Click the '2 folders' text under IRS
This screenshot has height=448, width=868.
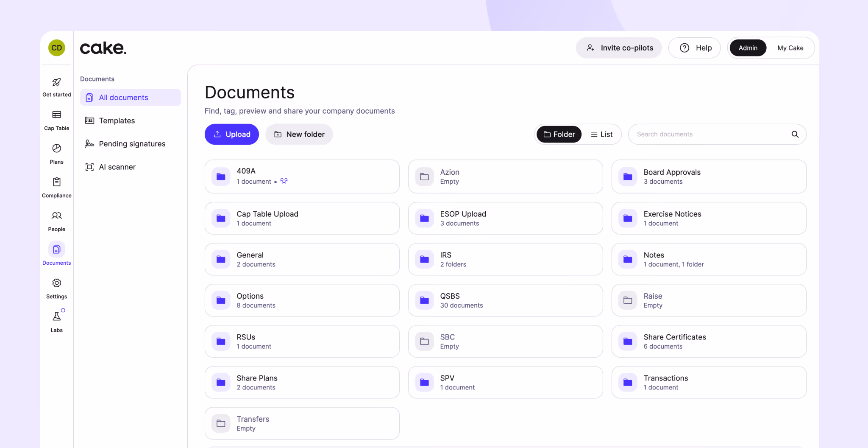453,264
